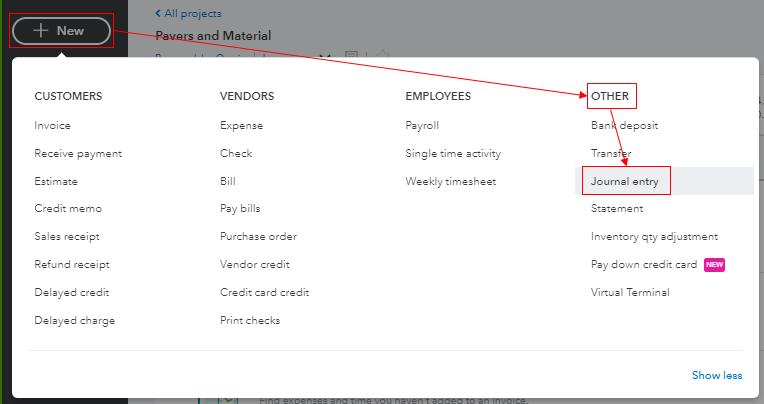The image size is (764, 404).
Task: Open Payroll under Employees
Action: [x=422, y=125]
